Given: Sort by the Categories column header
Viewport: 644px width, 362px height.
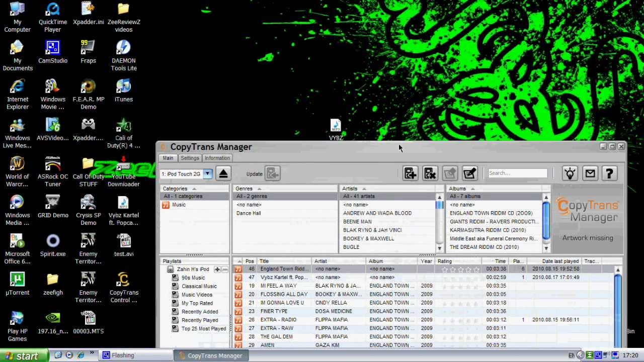Looking at the screenshot, I should [x=194, y=189].
